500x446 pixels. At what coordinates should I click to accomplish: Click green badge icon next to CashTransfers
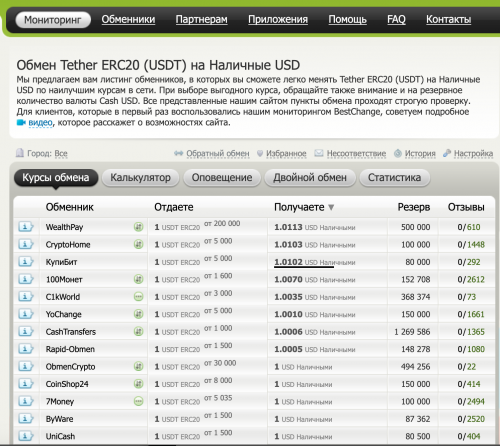tap(138, 331)
